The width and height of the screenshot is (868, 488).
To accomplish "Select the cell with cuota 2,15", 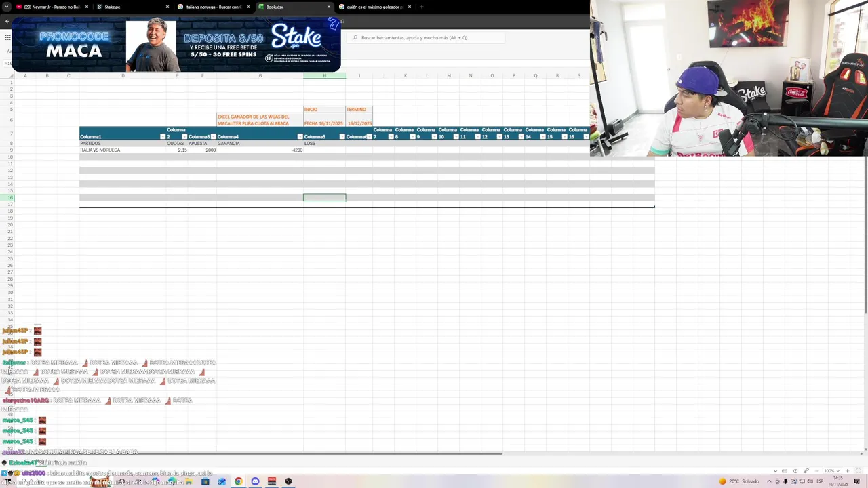I will pyautogui.click(x=177, y=150).
